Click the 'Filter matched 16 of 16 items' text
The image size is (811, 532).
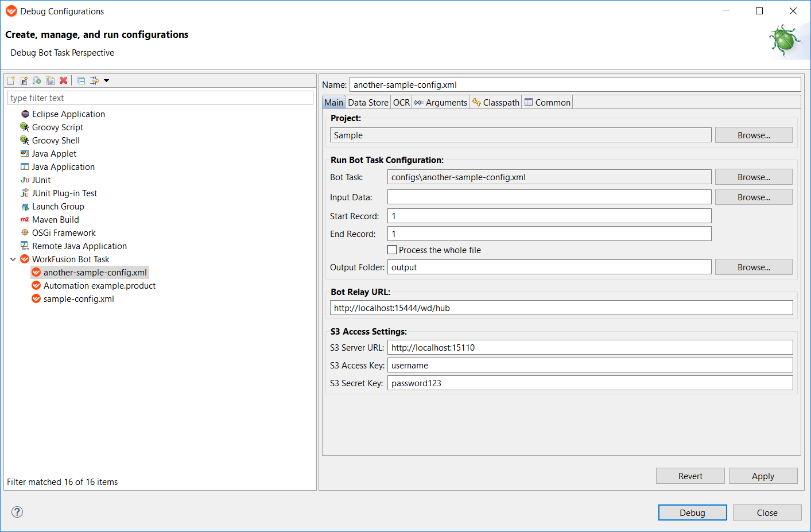63,482
